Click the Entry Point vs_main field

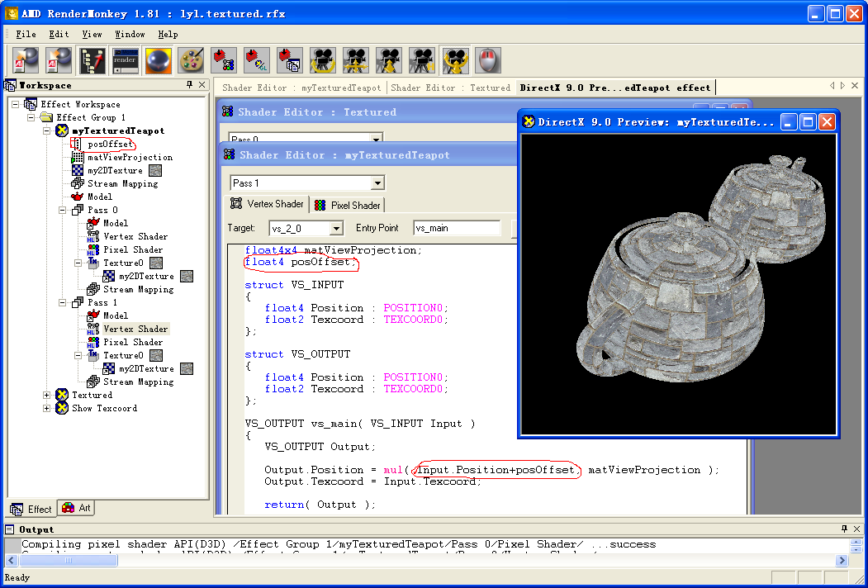click(x=457, y=228)
